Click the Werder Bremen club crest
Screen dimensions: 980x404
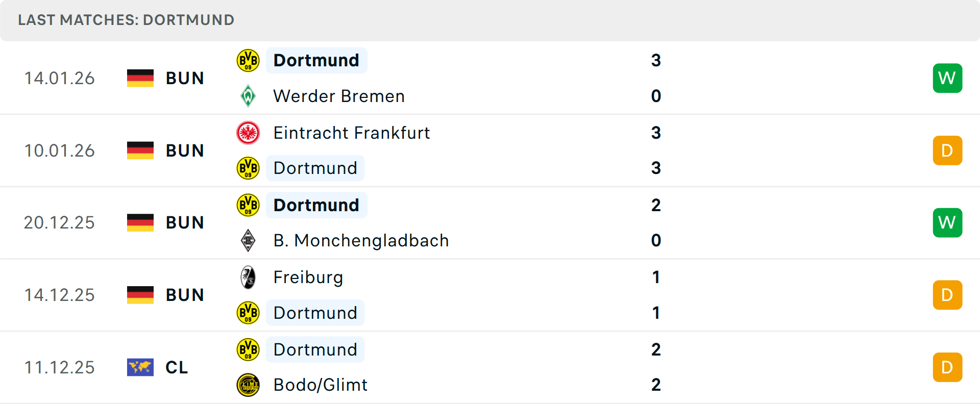[x=248, y=96]
